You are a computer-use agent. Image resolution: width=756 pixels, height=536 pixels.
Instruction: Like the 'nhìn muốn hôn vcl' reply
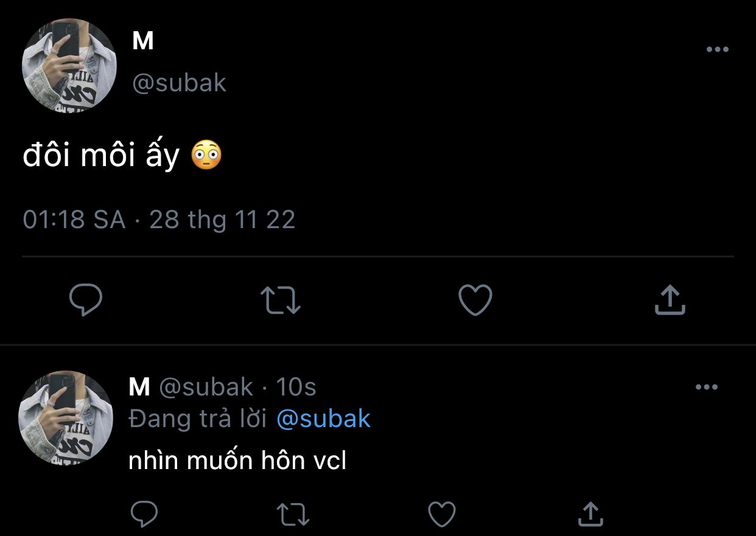pyautogui.click(x=441, y=514)
